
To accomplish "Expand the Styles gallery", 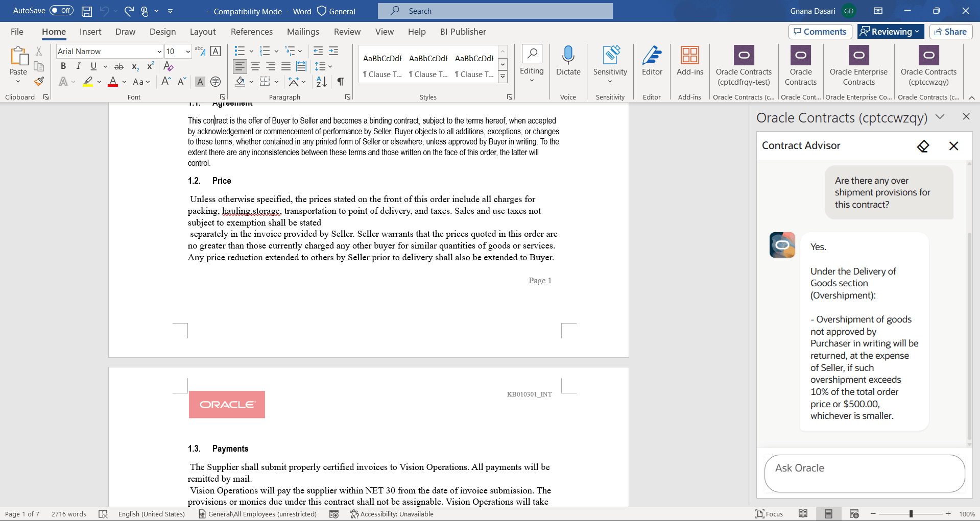I will [x=503, y=77].
